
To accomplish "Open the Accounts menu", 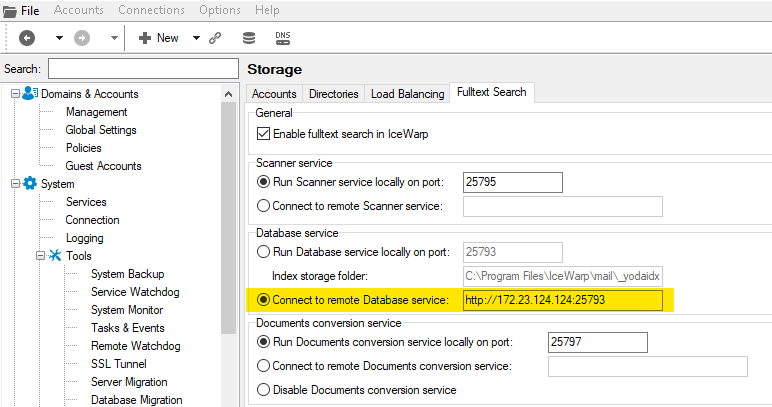I will click(79, 10).
